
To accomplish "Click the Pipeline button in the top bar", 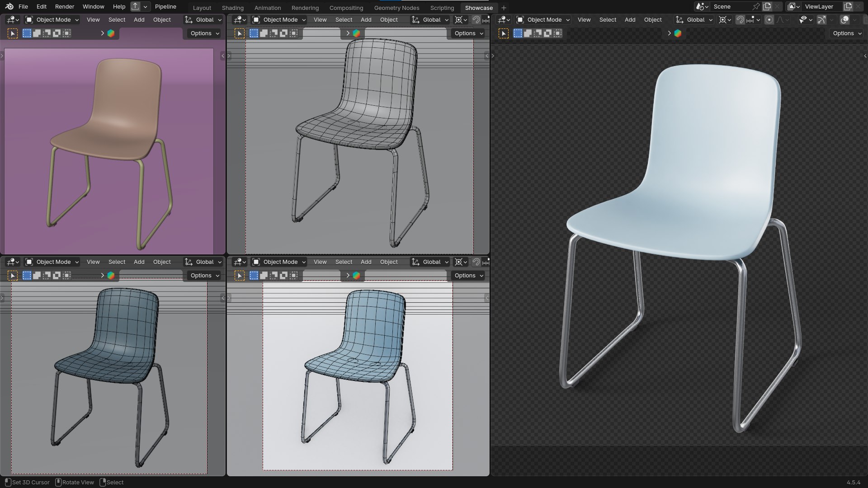I will [165, 6].
